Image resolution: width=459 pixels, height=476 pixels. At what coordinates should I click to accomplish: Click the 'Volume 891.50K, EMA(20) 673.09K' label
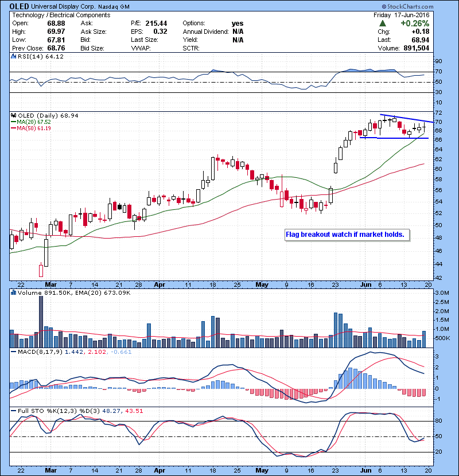[74, 293]
